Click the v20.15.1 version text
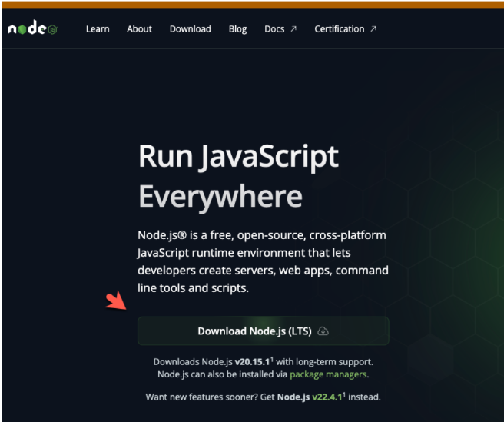This screenshot has height=422, width=504. coord(252,362)
